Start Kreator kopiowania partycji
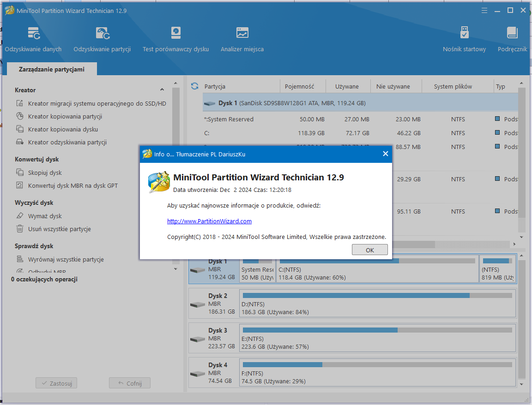 click(x=59, y=116)
